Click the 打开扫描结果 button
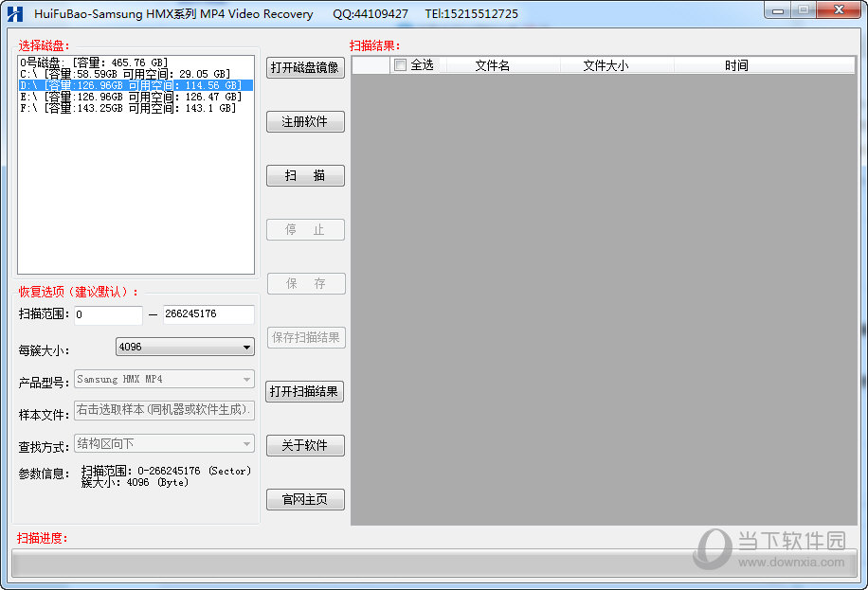868x590 pixels. click(x=304, y=392)
